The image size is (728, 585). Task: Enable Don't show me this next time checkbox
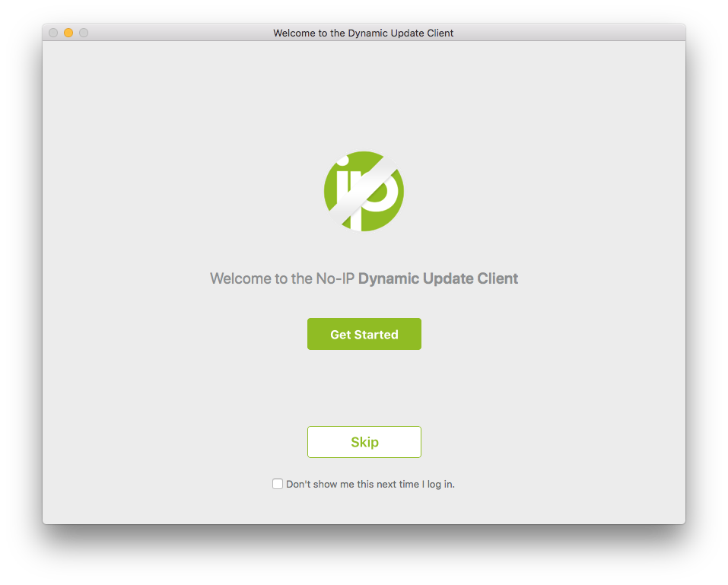(x=278, y=484)
